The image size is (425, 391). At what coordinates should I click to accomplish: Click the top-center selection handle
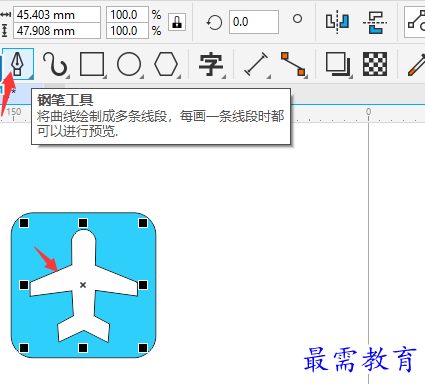[x=83, y=223]
